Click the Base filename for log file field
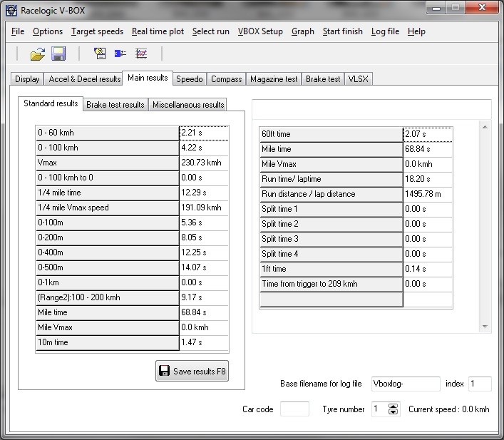Screen dimensions: 504x440 point(406,384)
